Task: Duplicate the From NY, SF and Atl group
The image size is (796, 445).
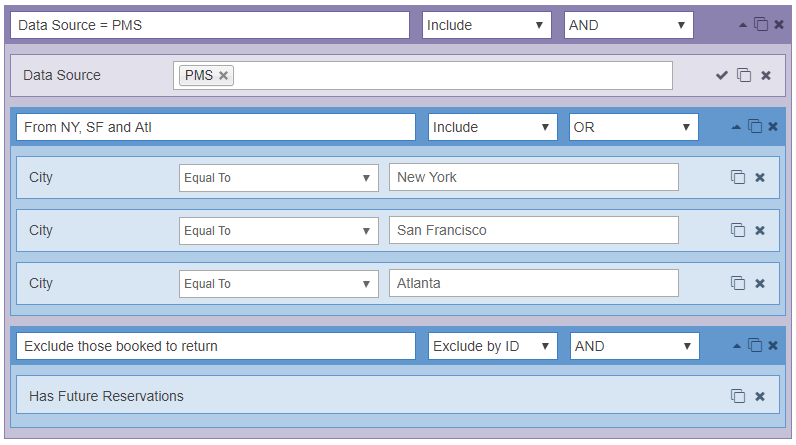Action: tap(755, 126)
